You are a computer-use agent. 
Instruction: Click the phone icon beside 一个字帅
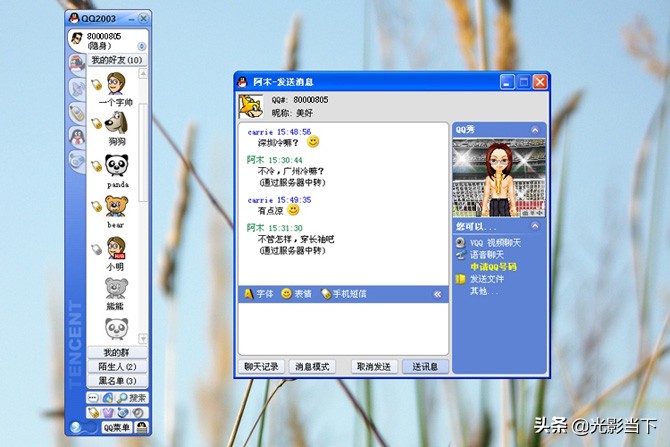coord(97,84)
